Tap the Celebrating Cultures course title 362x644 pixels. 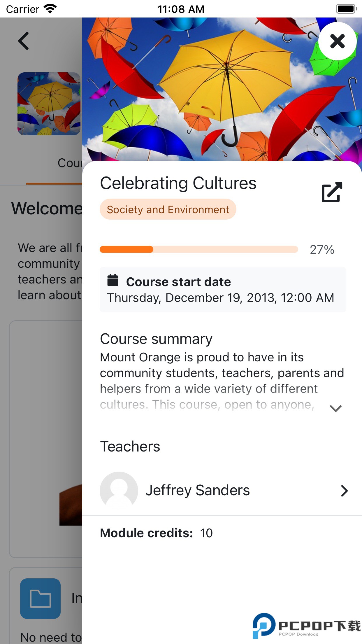tap(178, 183)
